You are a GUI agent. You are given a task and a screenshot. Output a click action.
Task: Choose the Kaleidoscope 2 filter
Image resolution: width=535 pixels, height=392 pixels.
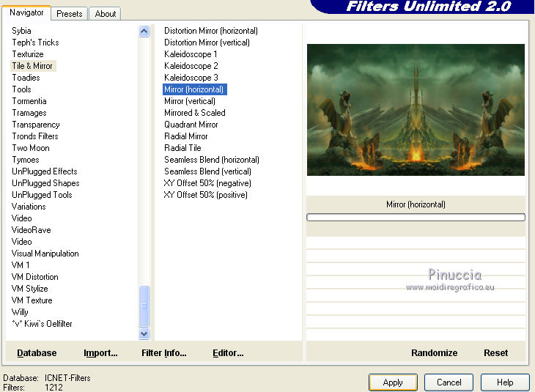click(x=191, y=66)
